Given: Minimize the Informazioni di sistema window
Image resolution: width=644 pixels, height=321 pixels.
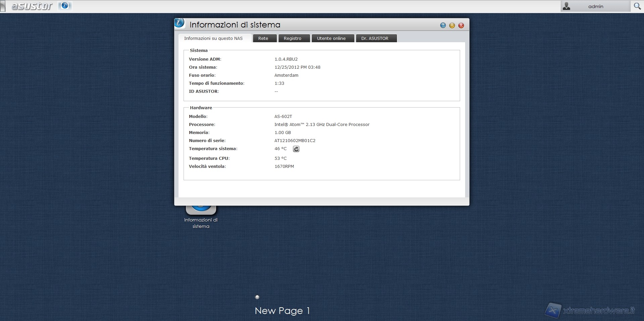Looking at the screenshot, I should pyautogui.click(x=452, y=25).
